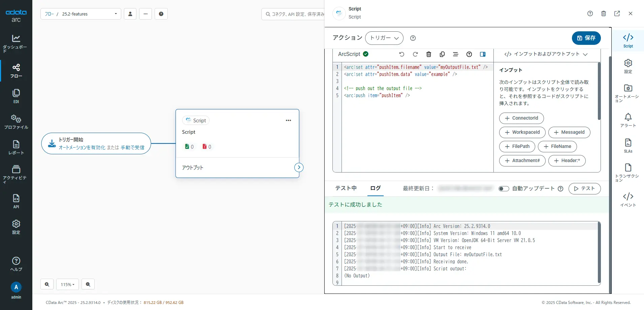Click the help question mark in flow toolbar

tap(161, 14)
